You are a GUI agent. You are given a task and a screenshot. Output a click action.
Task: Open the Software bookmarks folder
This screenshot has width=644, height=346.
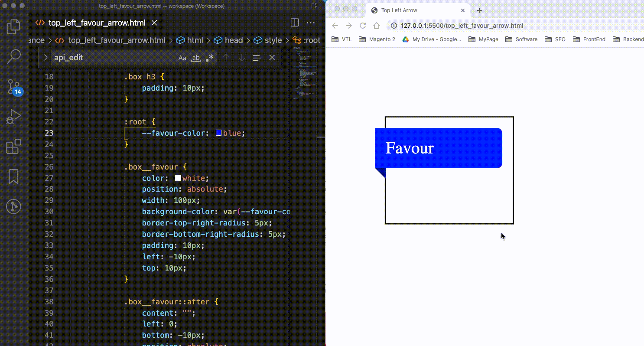[521, 39]
